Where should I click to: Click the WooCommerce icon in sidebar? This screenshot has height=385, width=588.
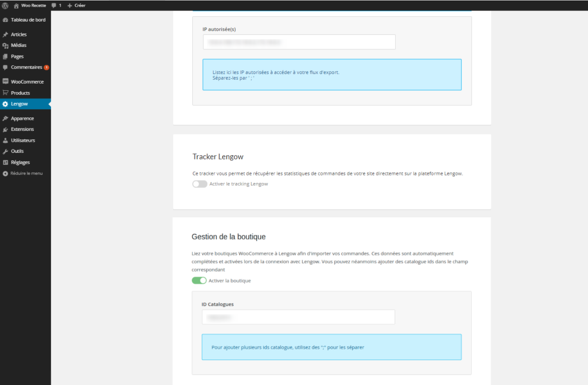tap(5, 82)
